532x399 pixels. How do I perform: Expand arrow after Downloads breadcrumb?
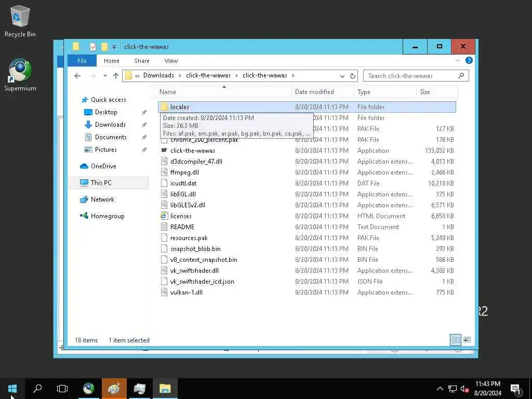tap(180, 76)
